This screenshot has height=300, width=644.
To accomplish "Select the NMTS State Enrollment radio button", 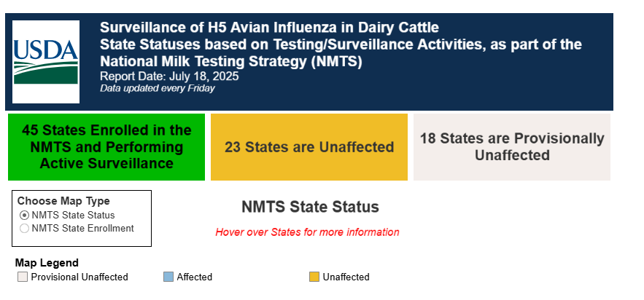I will [x=24, y=229].
